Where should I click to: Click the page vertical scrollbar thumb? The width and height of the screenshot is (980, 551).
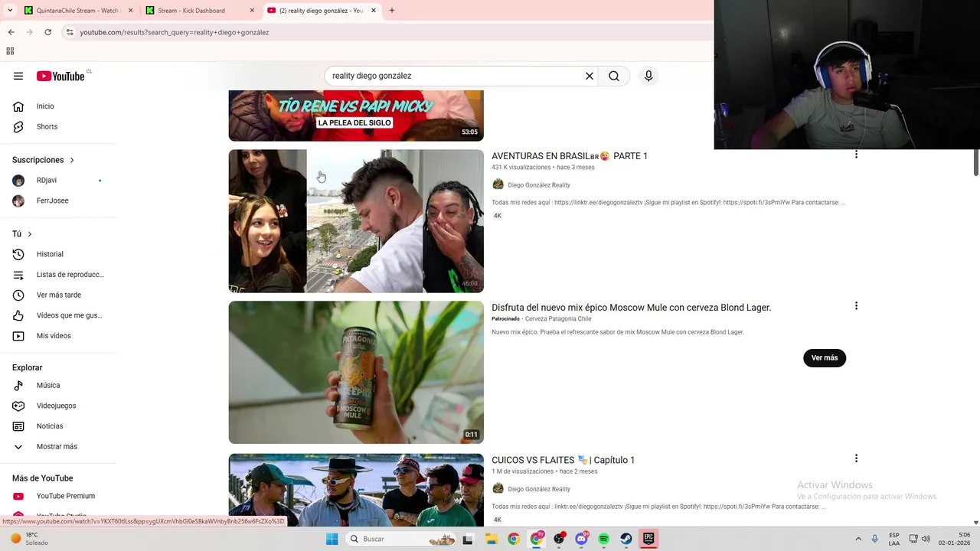(x=976, y=162)
